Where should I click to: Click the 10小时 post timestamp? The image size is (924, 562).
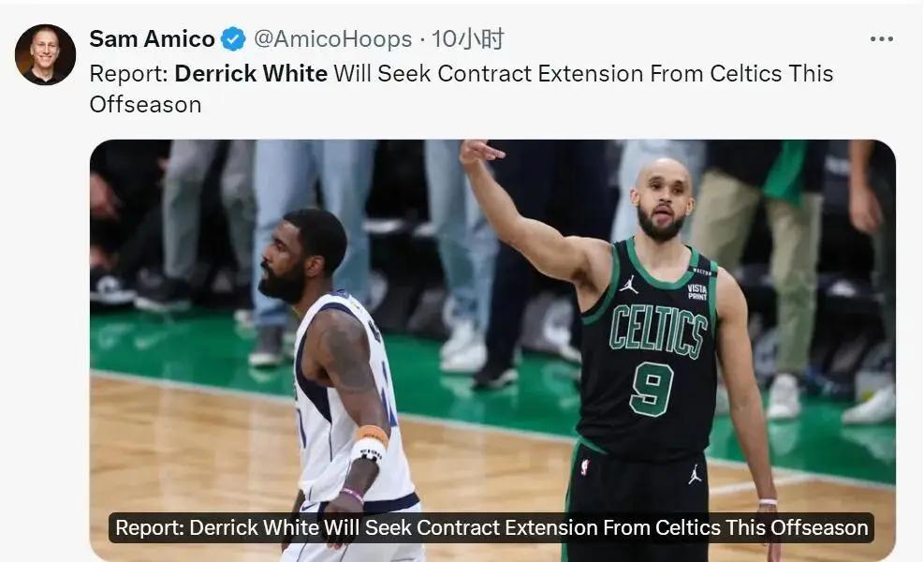(468, 39)
